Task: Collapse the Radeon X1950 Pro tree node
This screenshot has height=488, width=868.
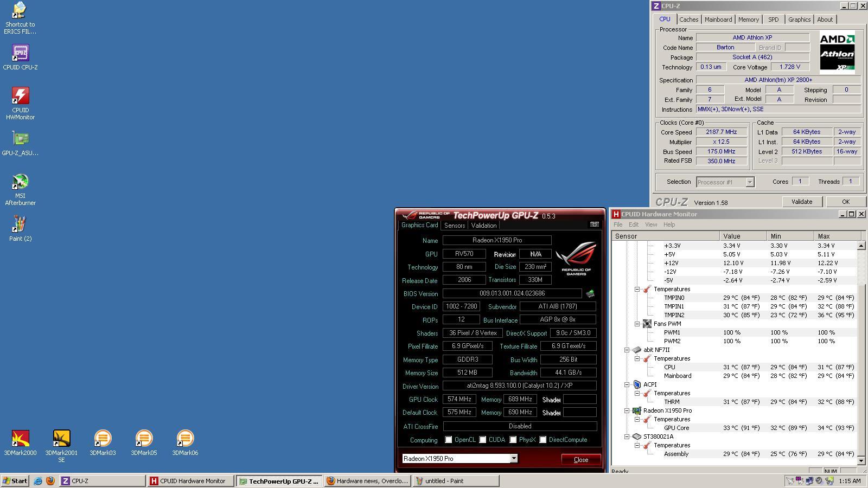Action: [x=627, y=410]
